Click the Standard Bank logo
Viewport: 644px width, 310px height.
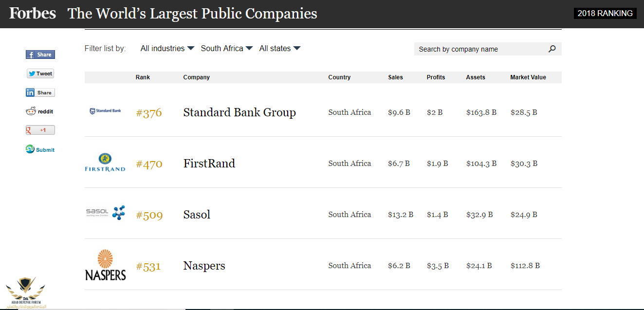click(105, 111)
